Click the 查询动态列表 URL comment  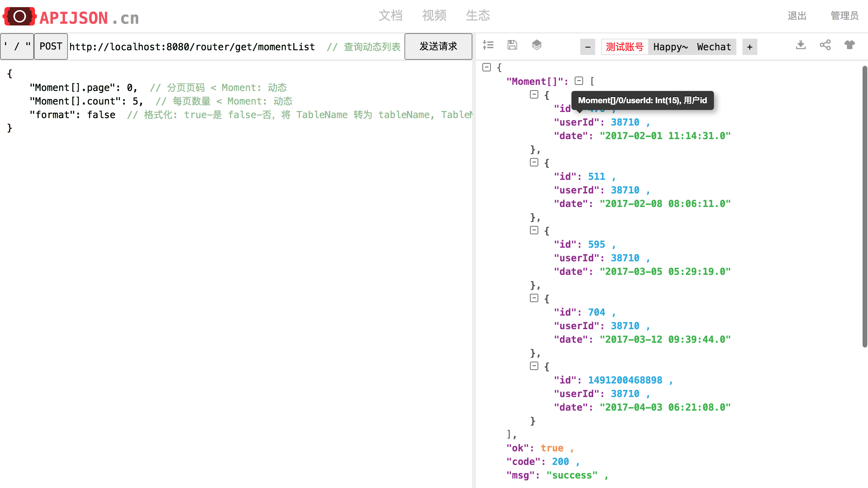coord(364,46)
